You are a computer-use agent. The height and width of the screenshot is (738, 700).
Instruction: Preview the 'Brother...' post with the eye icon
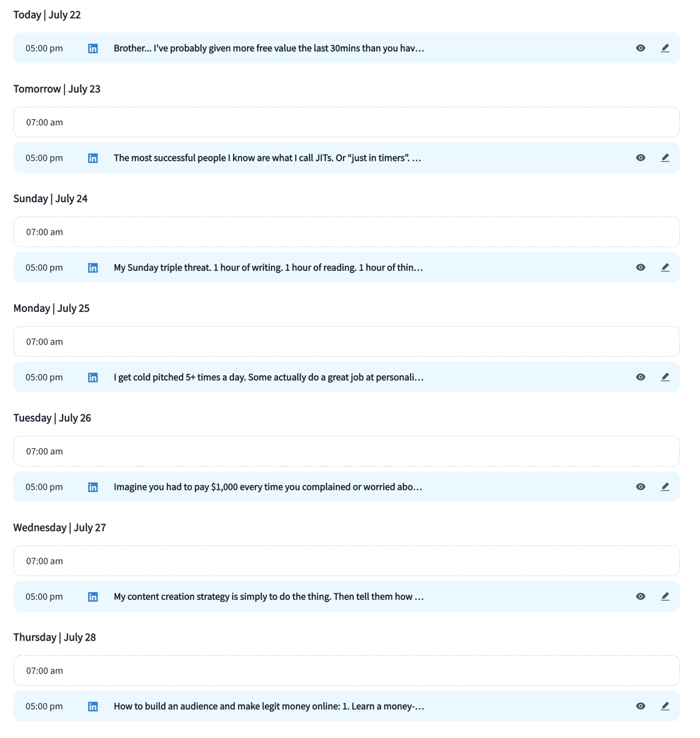641,48
